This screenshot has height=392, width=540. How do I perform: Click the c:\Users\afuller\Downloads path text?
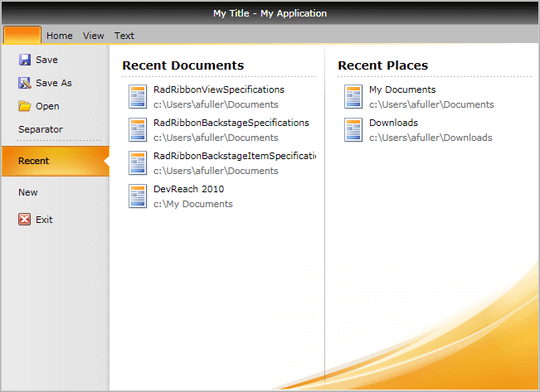(x=431, y=138)
